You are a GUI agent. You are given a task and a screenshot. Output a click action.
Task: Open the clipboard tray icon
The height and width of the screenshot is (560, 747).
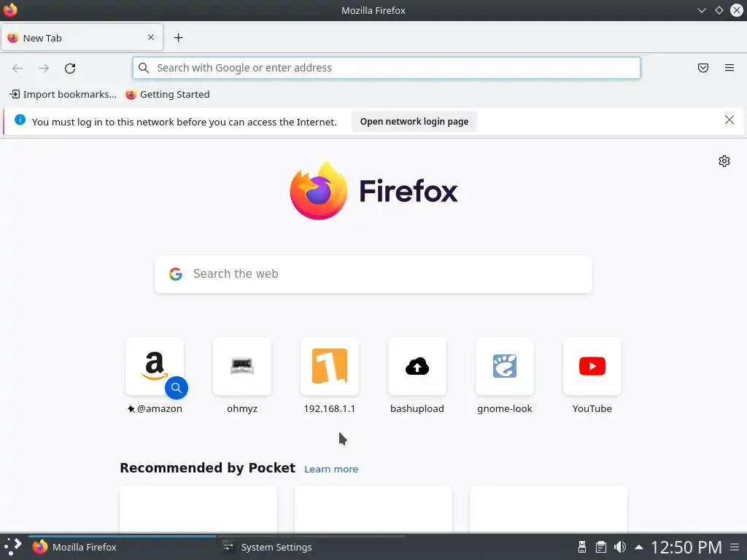pos(601,547)
